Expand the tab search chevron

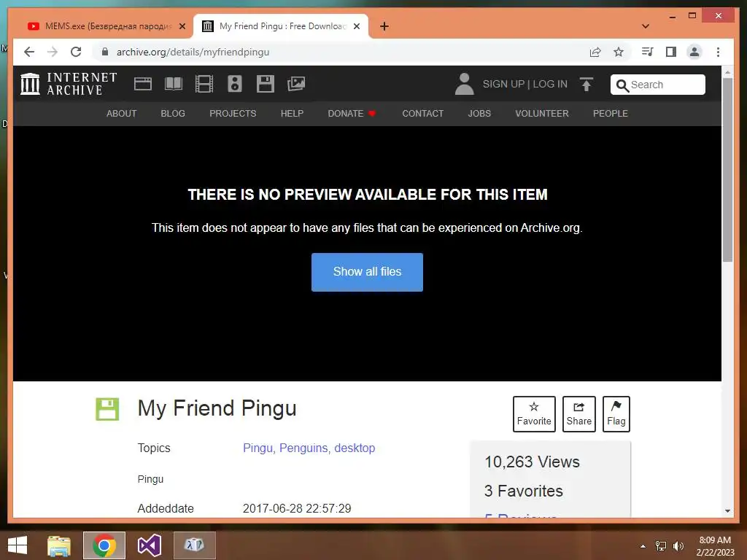(646, 26)
